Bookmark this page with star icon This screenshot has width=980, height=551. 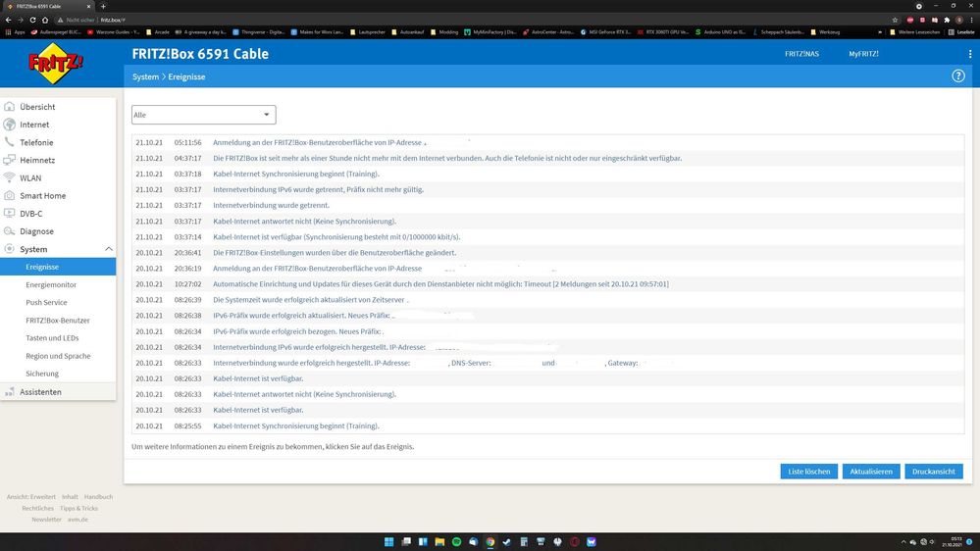(895, 20)
